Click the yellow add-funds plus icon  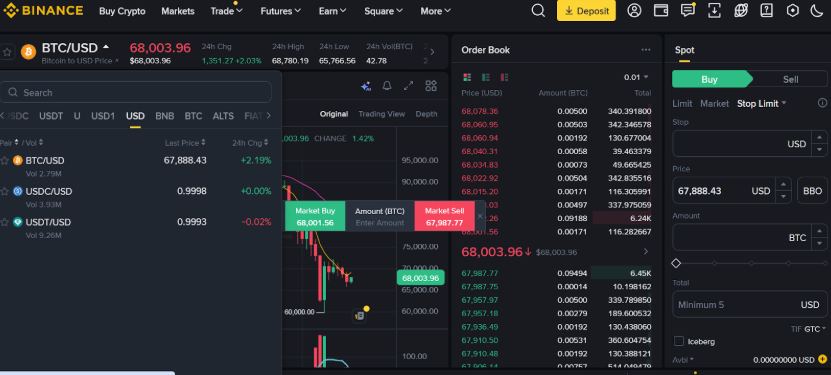coord(823,359)
